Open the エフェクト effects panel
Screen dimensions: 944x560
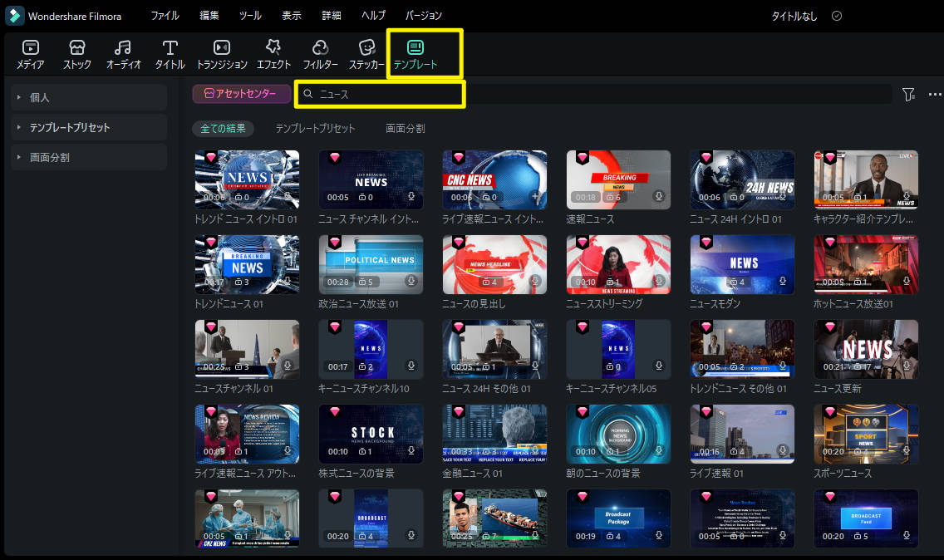click(273, 54)
